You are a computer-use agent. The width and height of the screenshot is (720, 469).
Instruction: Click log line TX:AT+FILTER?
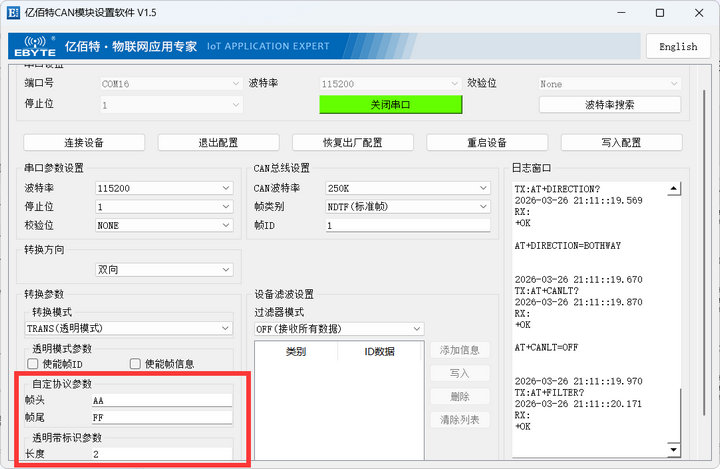(549, 393)
